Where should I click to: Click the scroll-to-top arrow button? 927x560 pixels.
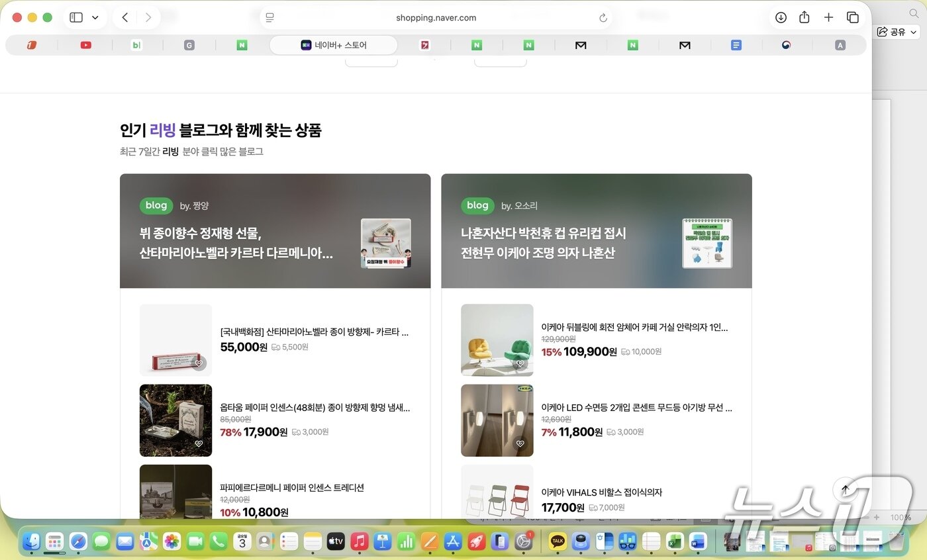coord(845,489)
